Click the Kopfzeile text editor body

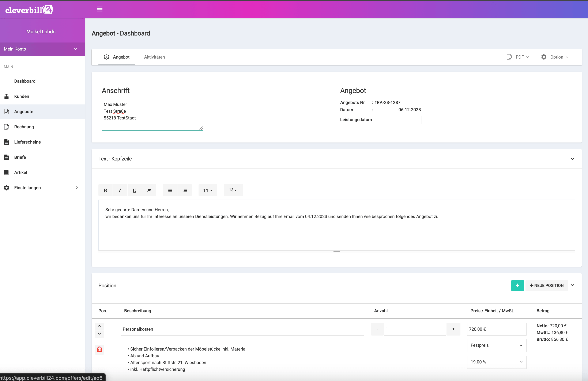point(336,225)
